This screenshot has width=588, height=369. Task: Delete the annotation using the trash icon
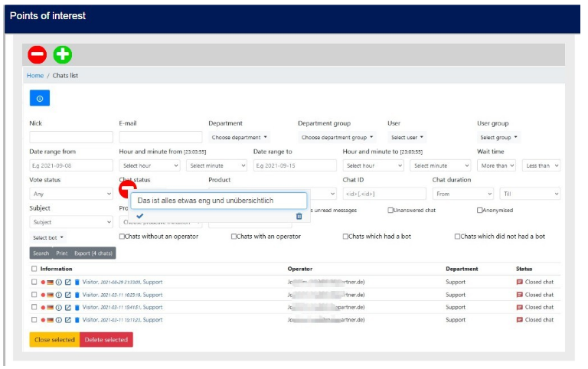coord(299,217)
